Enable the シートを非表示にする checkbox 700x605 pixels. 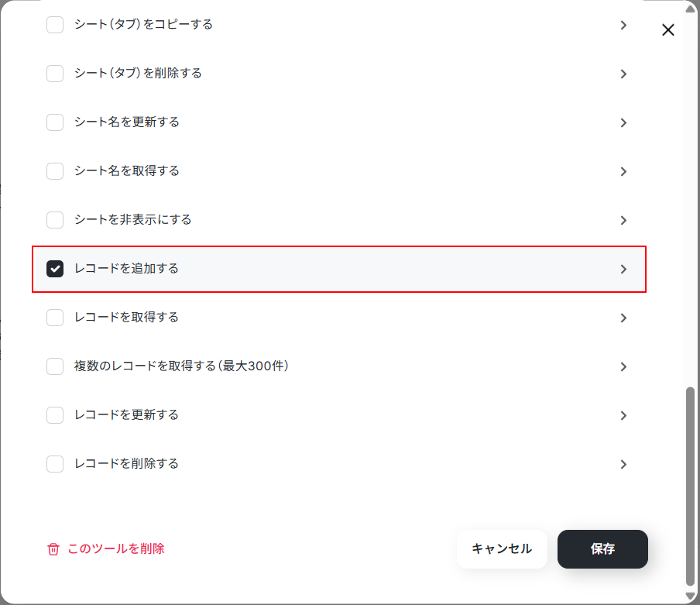55,220
